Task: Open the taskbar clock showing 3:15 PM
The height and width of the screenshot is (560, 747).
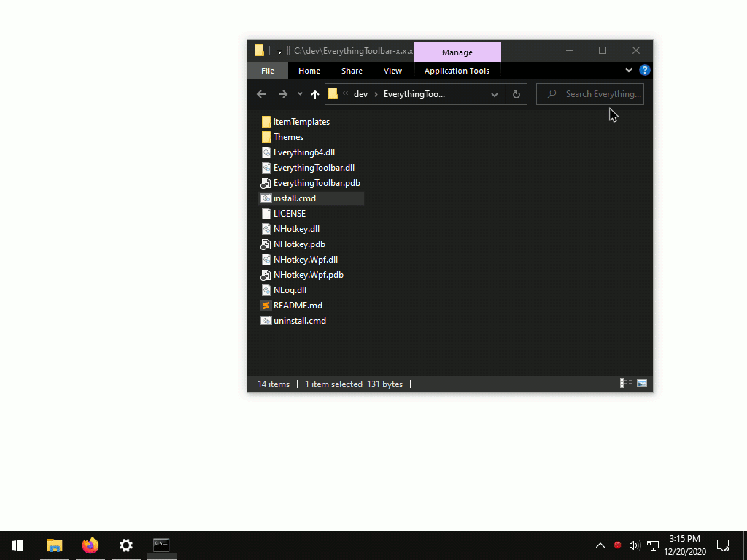Action: tap(684, 545)
